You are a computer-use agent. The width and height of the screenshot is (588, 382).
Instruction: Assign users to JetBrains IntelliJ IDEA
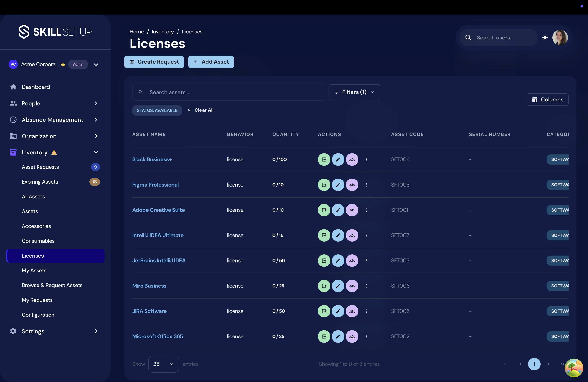352,261
